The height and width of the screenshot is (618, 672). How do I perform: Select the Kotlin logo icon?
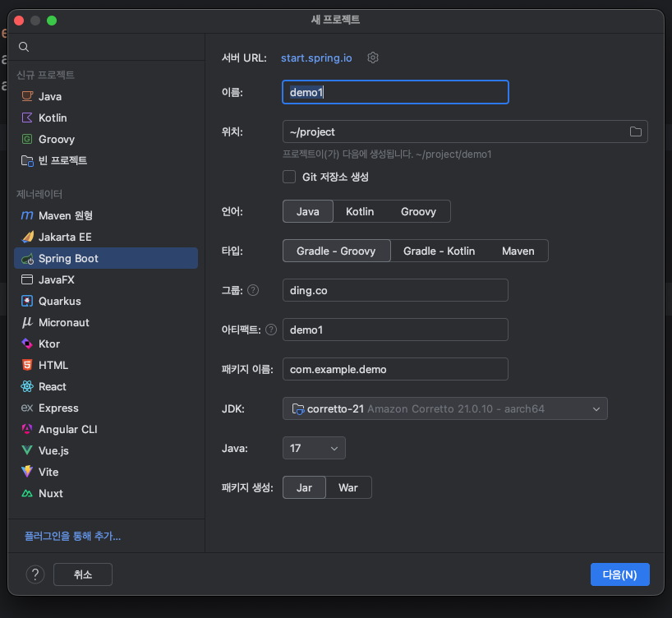27,118
